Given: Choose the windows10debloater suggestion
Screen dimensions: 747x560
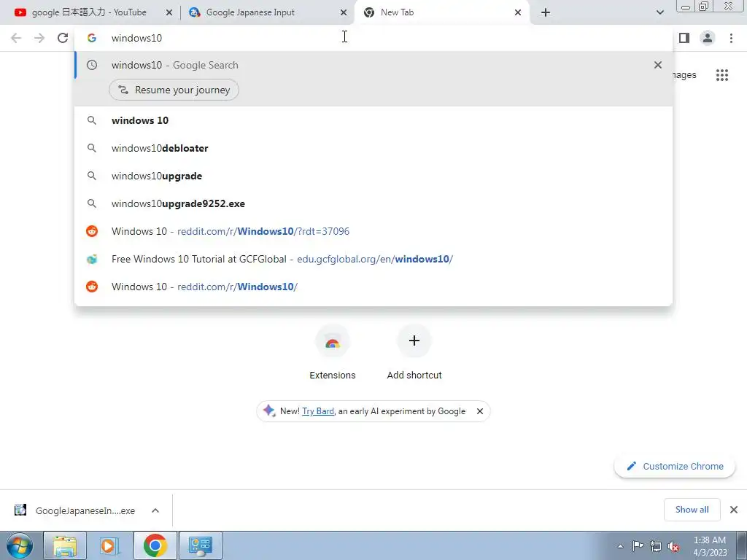Looking at the screenshot, I should (373, 148).
